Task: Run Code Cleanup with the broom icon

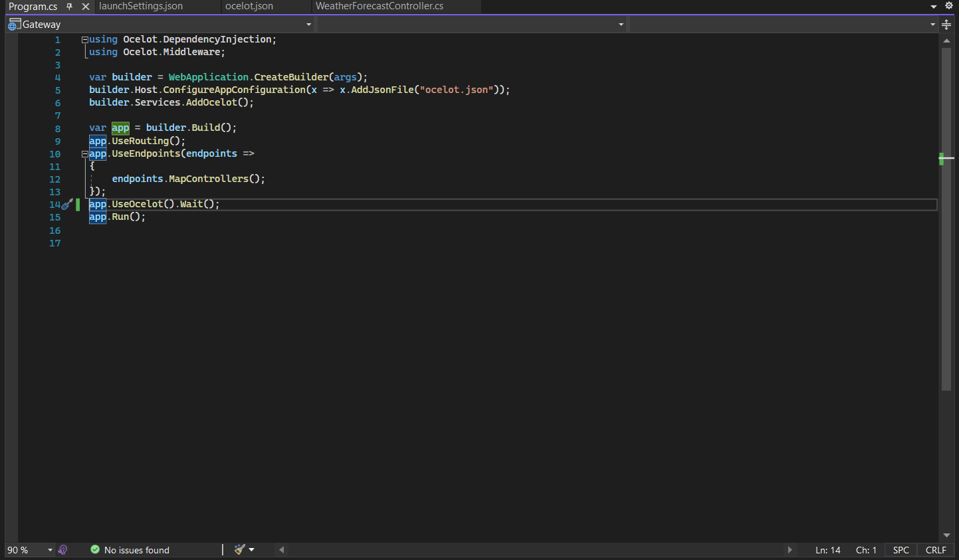Action: [240, 549]
